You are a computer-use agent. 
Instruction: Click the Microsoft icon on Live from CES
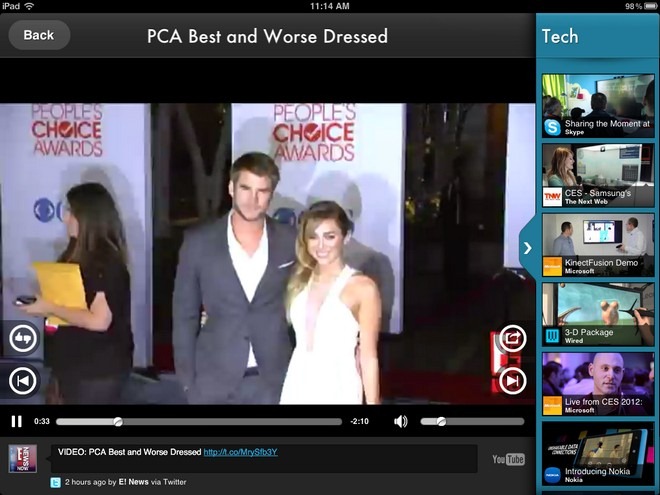click(552, 406)
